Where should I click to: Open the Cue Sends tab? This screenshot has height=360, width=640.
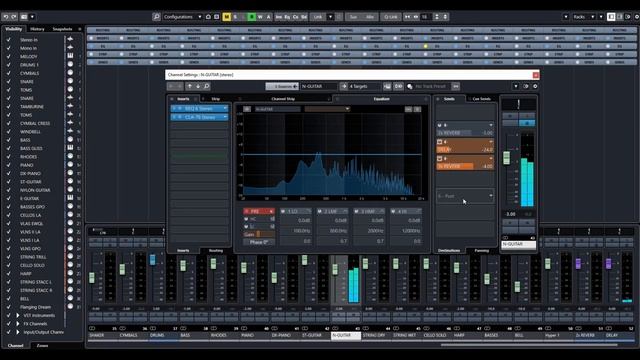481,99
